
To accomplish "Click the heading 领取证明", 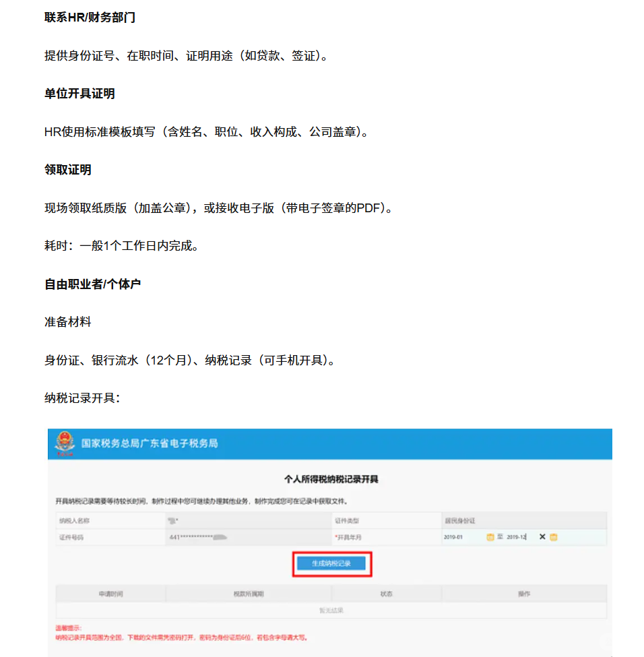I will point(68,170).
